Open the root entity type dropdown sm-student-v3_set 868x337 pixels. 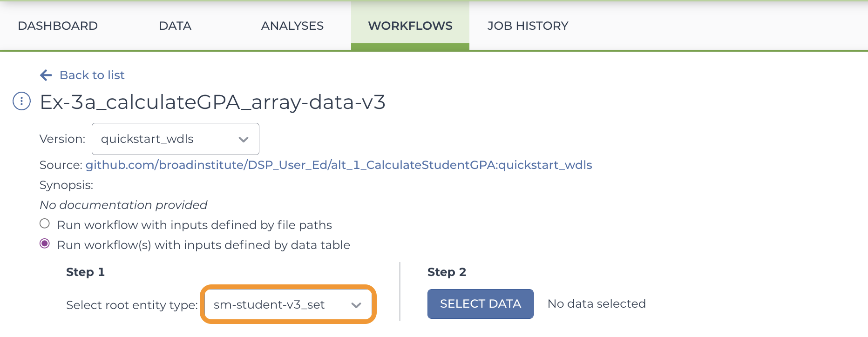pyautogui.click(x=288, y=304)
